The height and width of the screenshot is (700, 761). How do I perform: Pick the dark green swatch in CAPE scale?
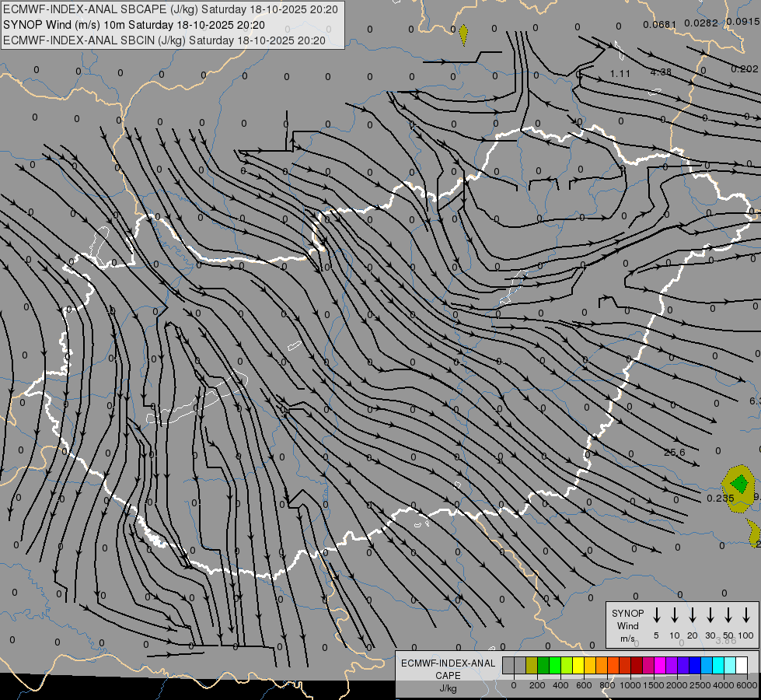tap(543, 665)
